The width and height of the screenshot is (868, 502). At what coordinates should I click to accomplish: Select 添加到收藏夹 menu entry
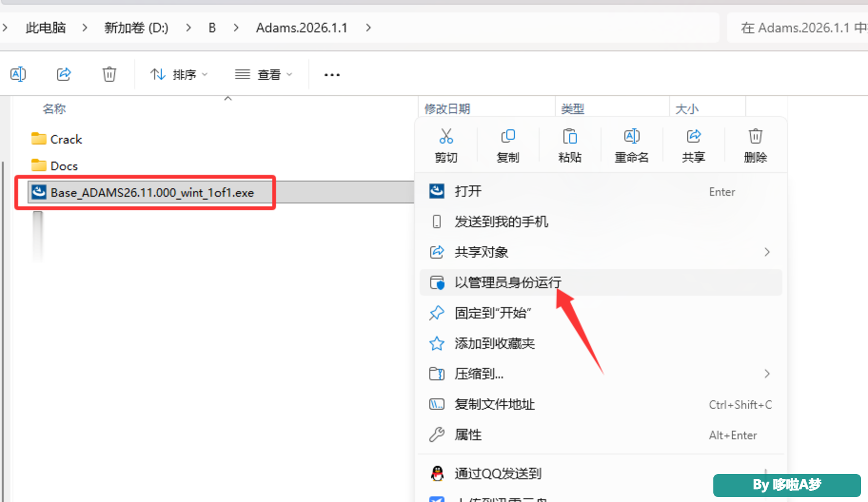coord(601,343)
